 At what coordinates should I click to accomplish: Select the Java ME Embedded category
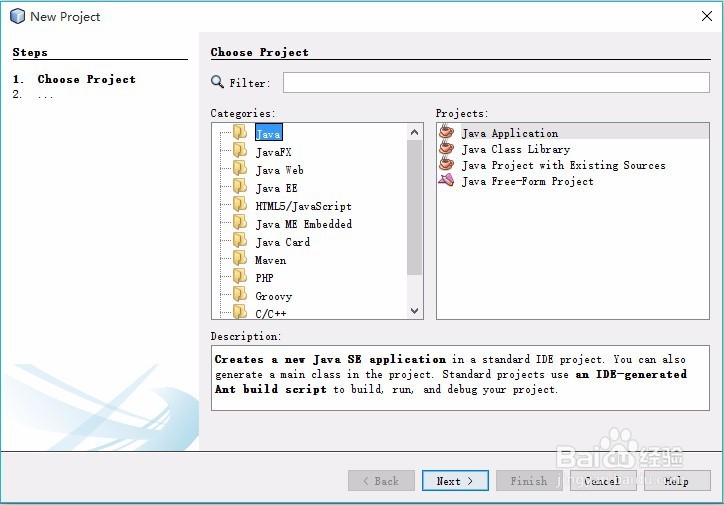click(304, 224)
